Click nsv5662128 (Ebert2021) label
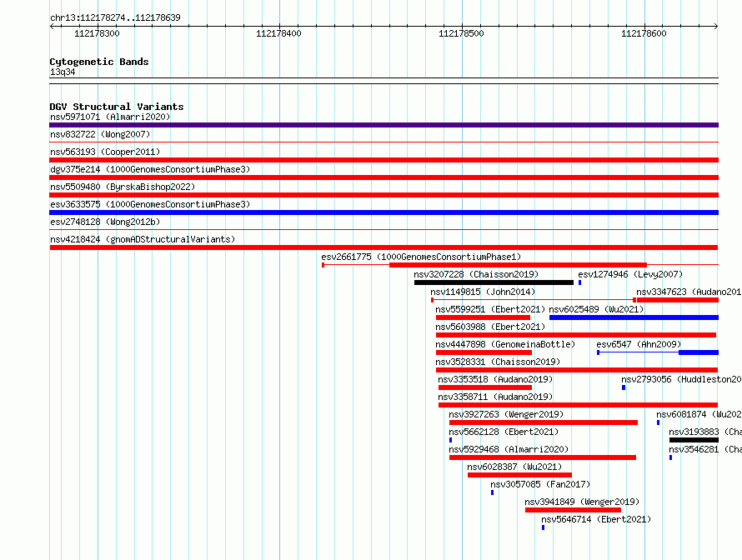 point(504,432)
